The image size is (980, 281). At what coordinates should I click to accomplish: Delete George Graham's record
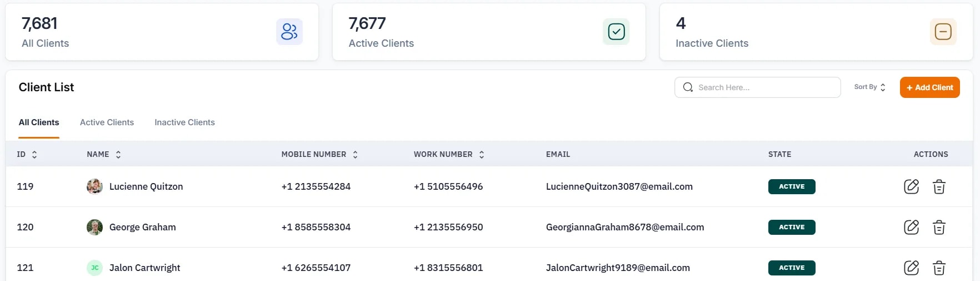939,227
